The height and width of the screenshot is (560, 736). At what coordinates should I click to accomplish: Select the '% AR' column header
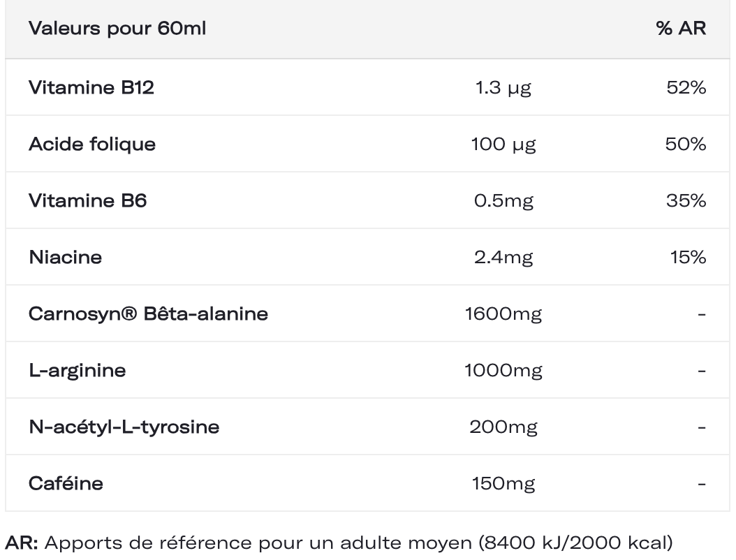click(x=681, y=29)
